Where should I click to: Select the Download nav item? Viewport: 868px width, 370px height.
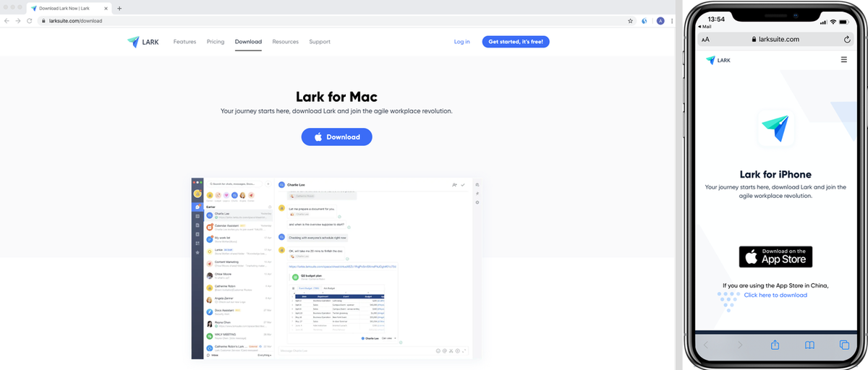tap(248, 42)
